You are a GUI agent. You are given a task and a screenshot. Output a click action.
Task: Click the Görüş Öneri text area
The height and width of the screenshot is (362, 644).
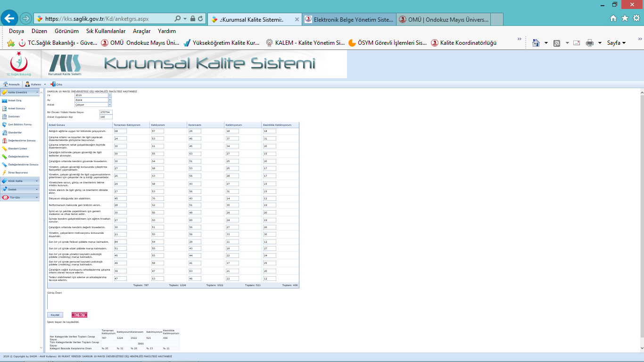(x=173, y=302)
